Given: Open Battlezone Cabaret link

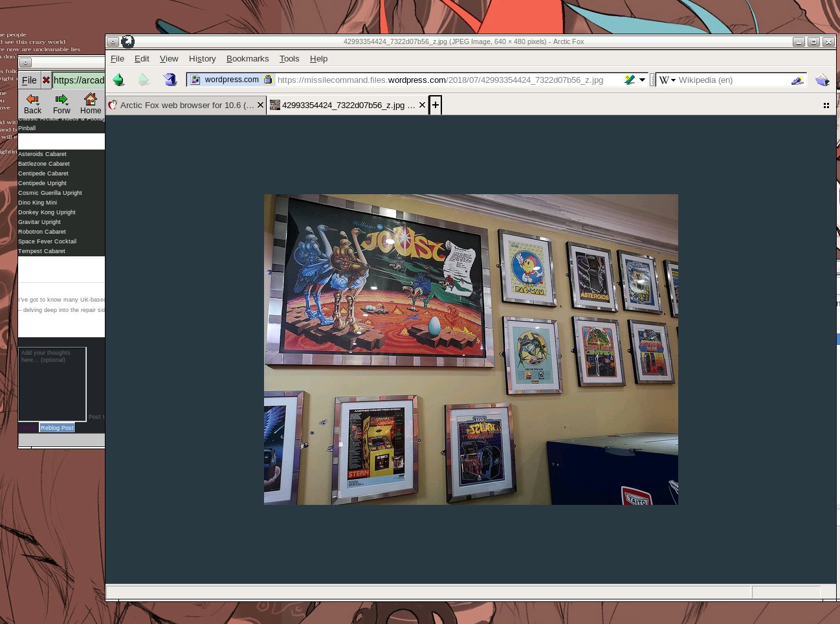Looking at the screenshot, I should click(43, 164).
